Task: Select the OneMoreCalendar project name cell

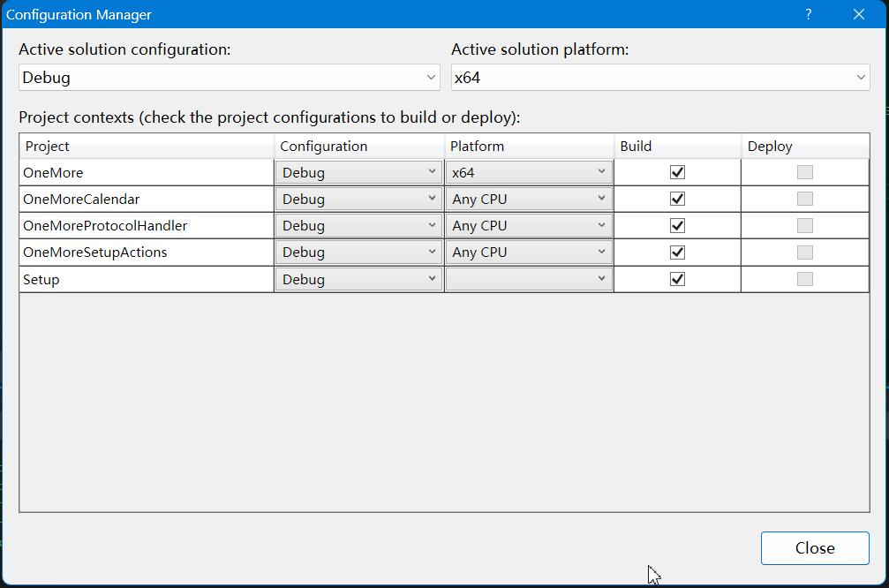Action: (147, 199)
